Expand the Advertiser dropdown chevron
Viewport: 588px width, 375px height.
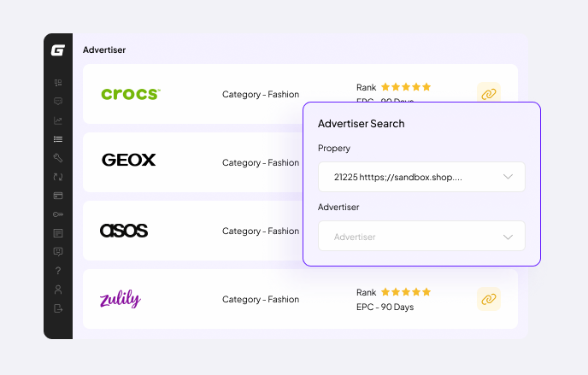(x=508, y=237)
